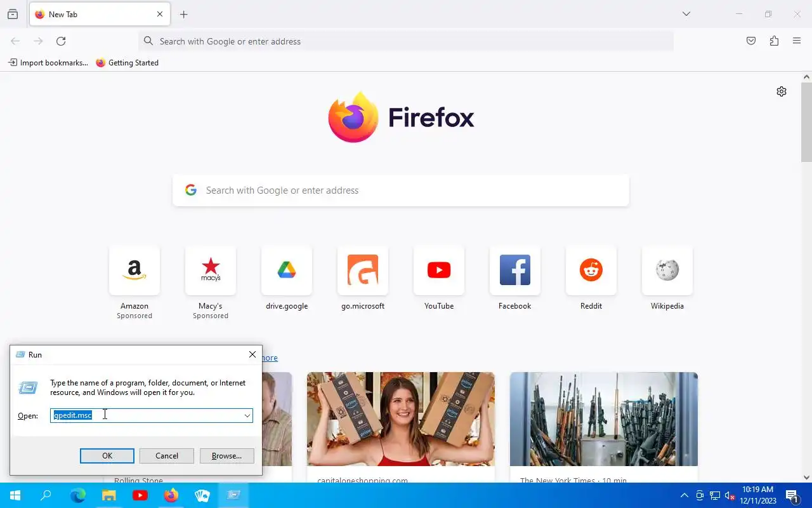The height and width of the screenshot is (508, 812).
Task: Open the capitaloneshopping.com story thumbnail
Action: point(401,419)
